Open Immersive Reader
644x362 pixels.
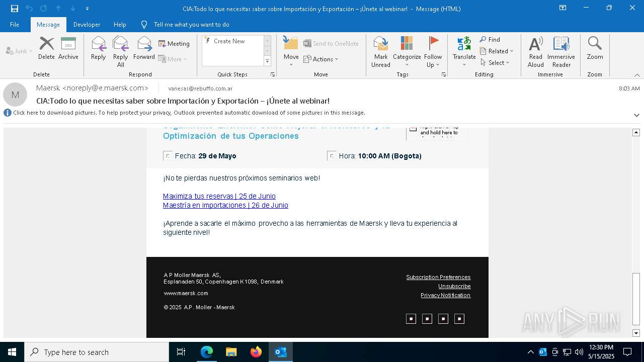coord(561,52)
